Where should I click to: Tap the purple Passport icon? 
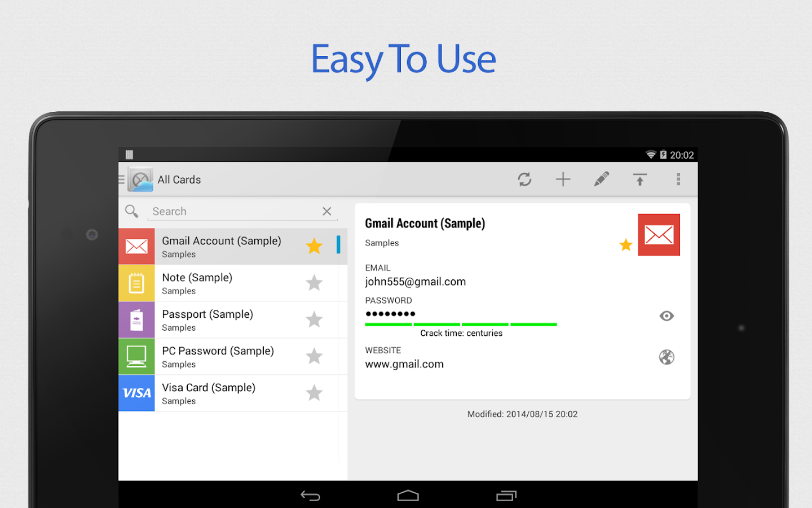click(x=136, y=320)
